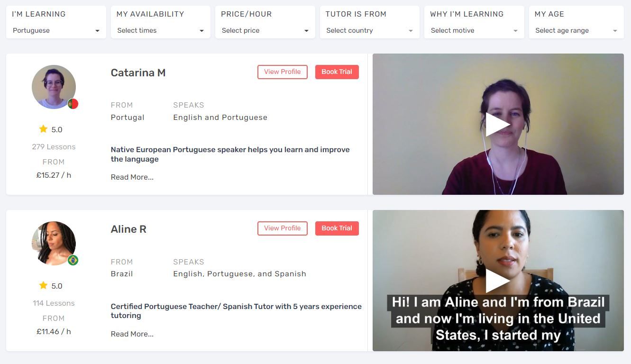The height and width of the screenshot is (364, 631).
Task: Open Aline R's profile photo
Action: tap(54, 243)
